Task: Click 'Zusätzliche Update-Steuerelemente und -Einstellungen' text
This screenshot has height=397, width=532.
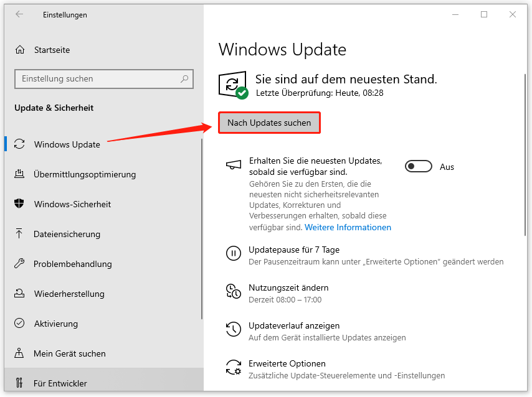Action: click(347, 376)
